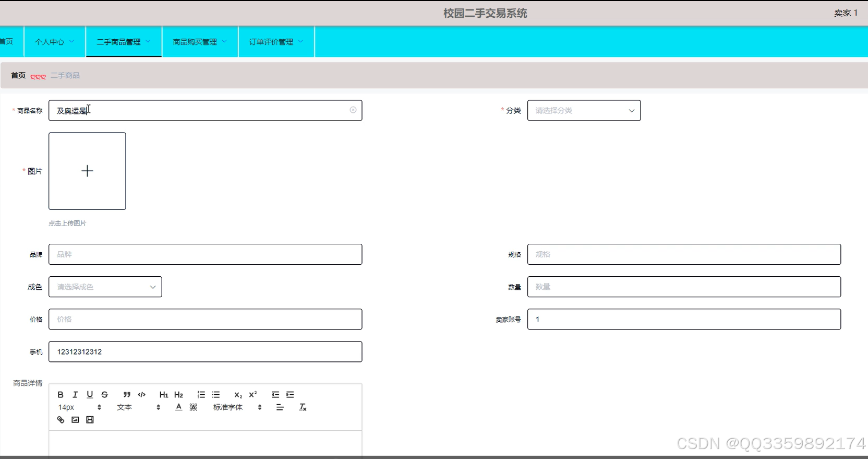Go to 首页 in navigation bar
The height and width of the screenshot is (459, 868).
coord(7,42)
